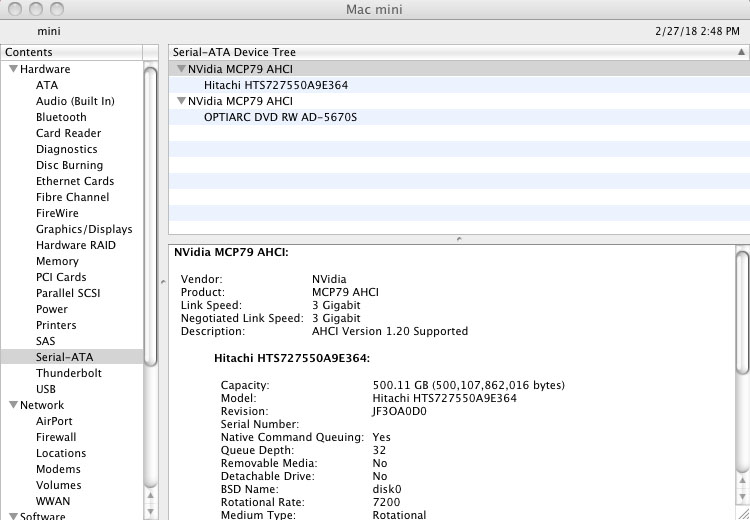Collapse the Hardware section triangle
Image resolution: width=750 pixels, height=520 pixels.
pos(13,69)
